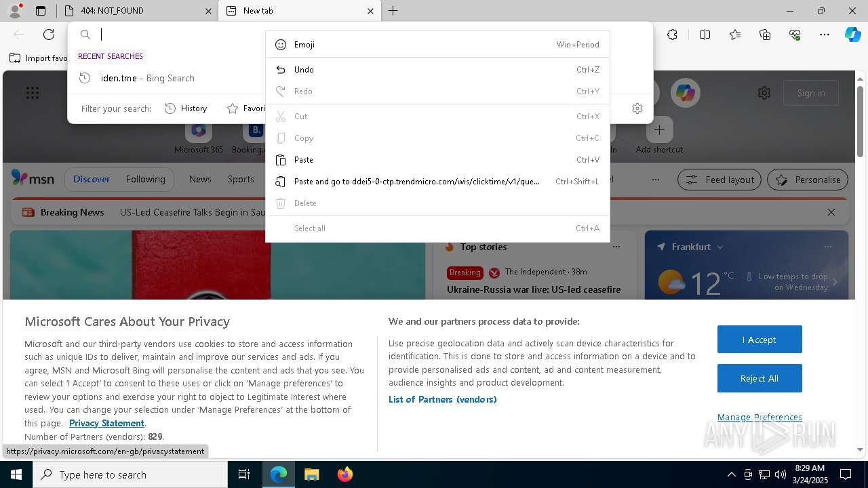The image size is (868, 488).
Task: Open Task View on taskbar
Action: pos(244,474)
